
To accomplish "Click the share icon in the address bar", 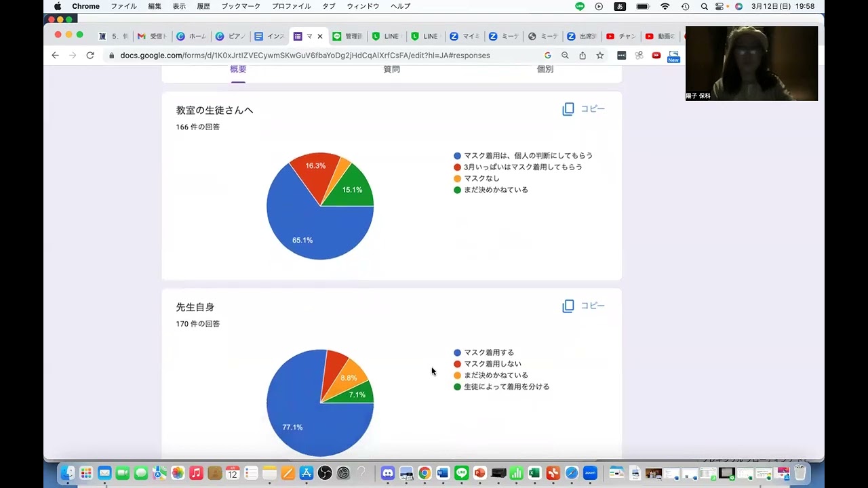I will [582, 55].
